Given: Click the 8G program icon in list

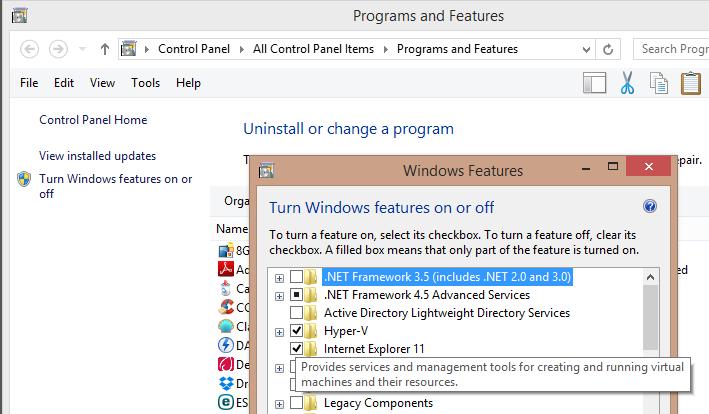Looking at the screenshot, I should pyautogui.click(x=226, y=250).
